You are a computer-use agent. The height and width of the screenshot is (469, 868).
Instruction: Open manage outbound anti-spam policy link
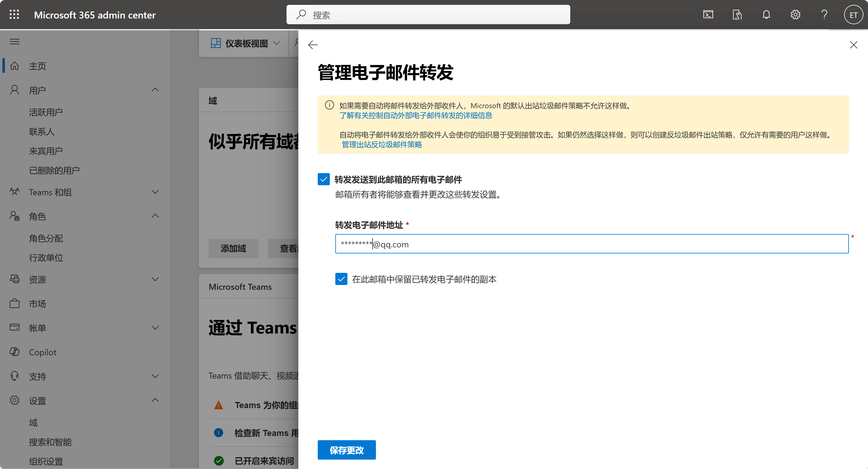point(381,145)
